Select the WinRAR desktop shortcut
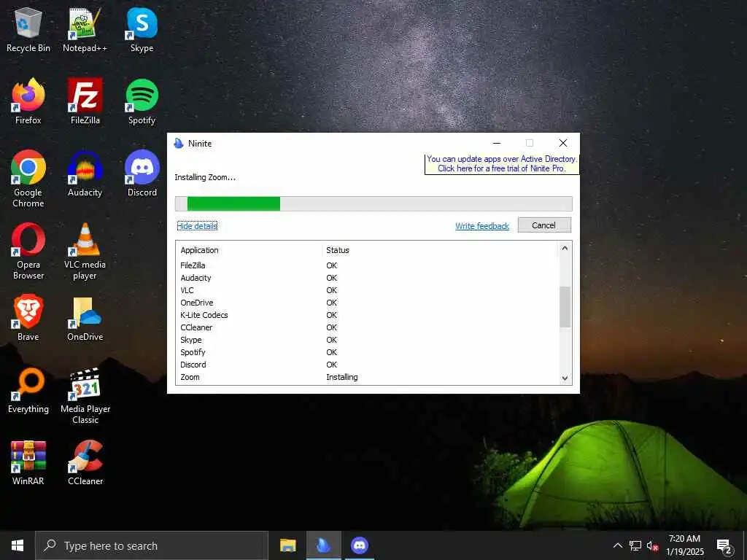The image size is (747, 560). [28, 462]
